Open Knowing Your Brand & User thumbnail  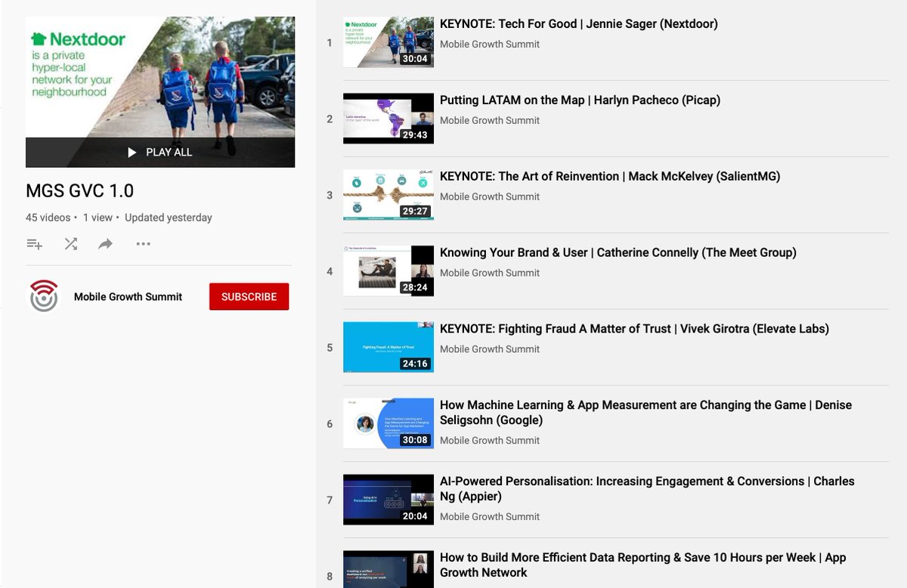pos(388,271)
